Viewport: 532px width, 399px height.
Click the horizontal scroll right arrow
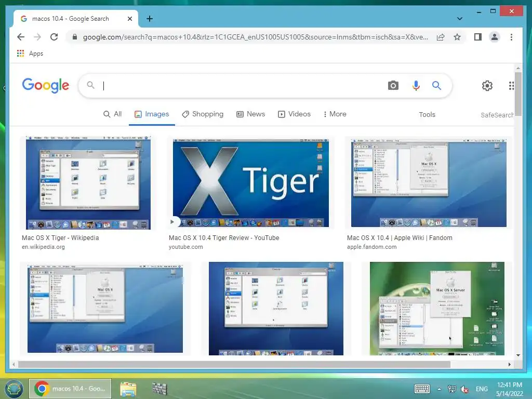[x=509, y=364]
